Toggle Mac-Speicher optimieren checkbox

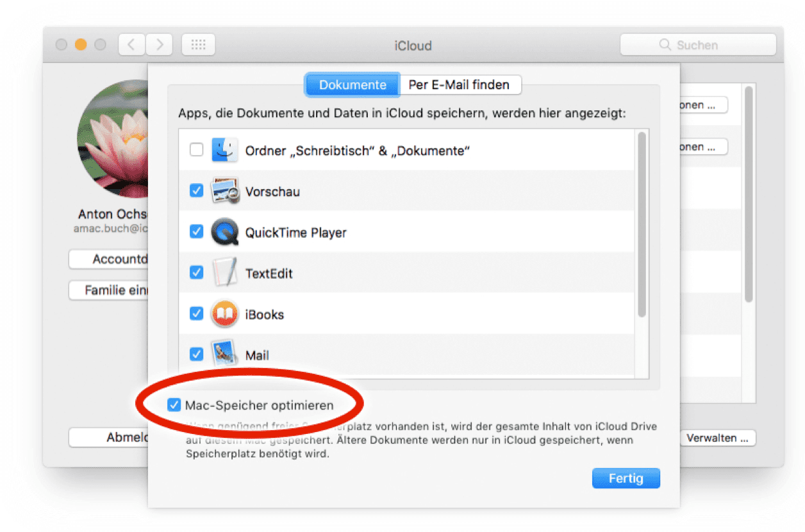click(174, 405)
